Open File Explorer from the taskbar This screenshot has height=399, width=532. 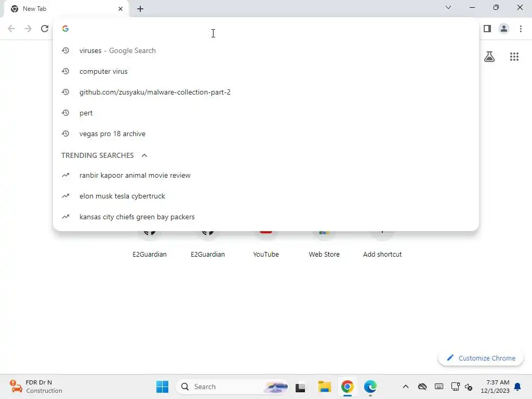(324, 387)
